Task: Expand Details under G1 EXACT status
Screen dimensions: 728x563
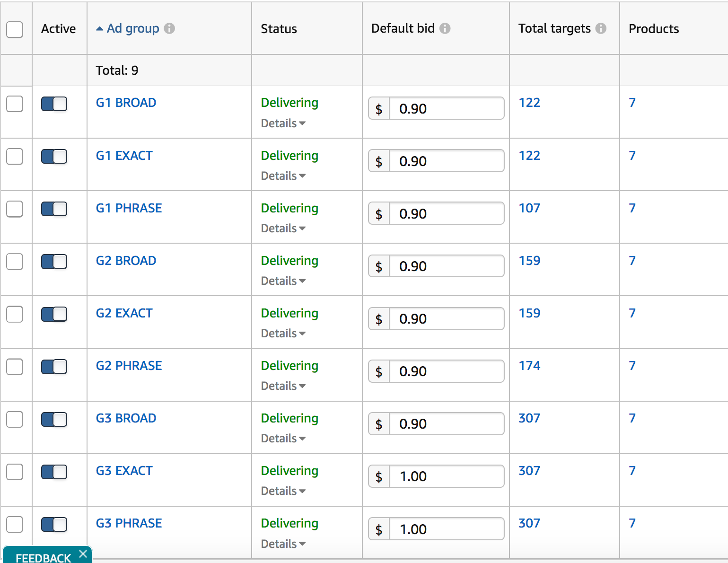Action: tap(283, 176)
